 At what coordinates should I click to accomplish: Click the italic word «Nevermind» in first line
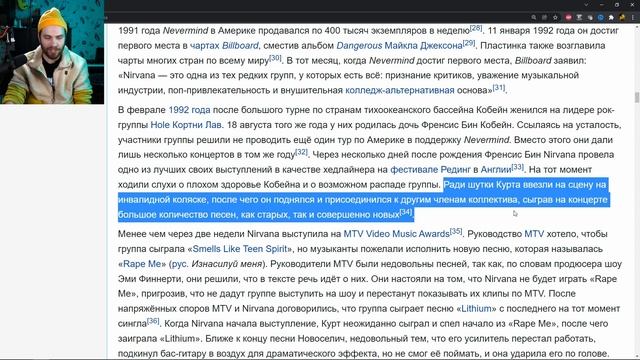(185, 31)
